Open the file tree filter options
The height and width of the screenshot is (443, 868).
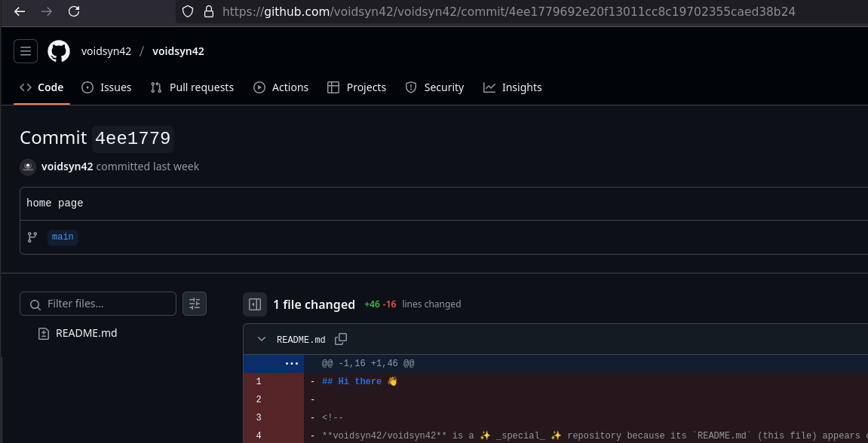click(194, 304)
